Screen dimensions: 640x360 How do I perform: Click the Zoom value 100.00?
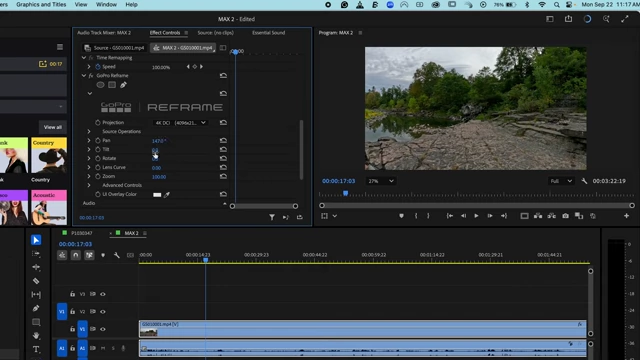point(159,177)
